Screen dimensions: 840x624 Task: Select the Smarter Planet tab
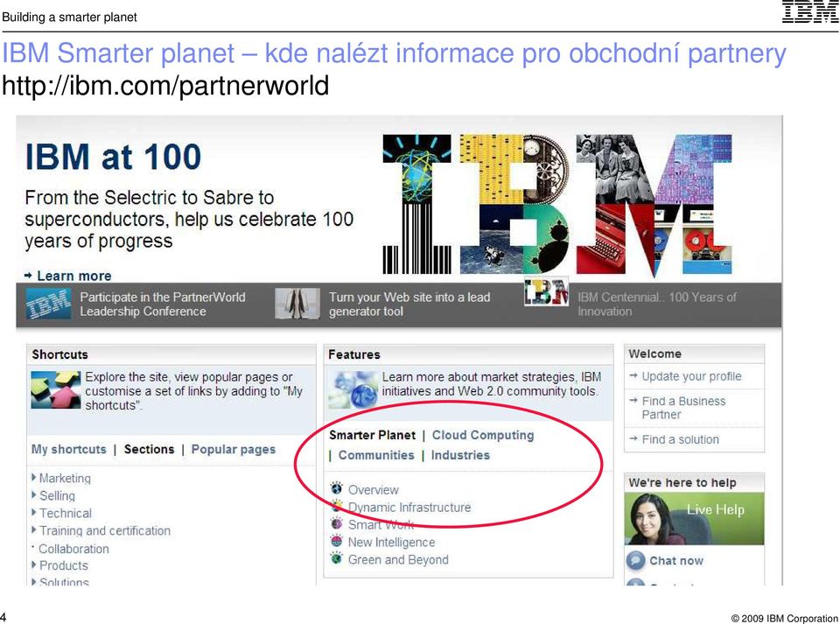pyautogui.click(x=373, y=436)
